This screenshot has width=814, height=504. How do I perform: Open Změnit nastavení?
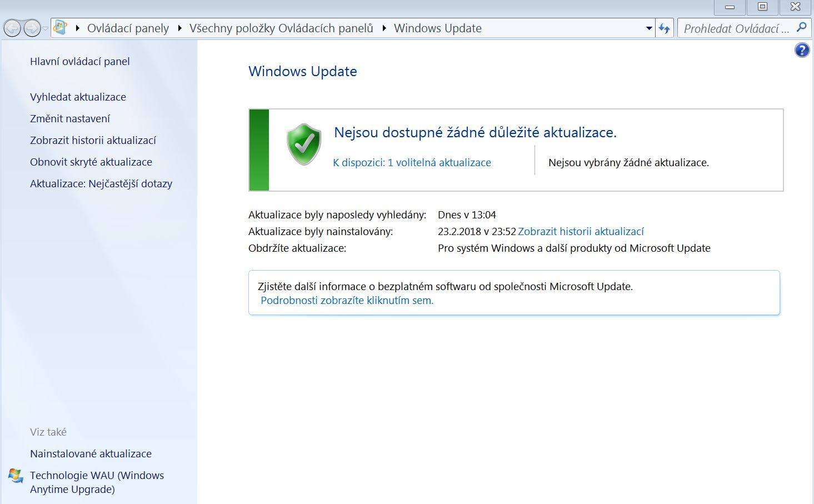tap(70, 118)
